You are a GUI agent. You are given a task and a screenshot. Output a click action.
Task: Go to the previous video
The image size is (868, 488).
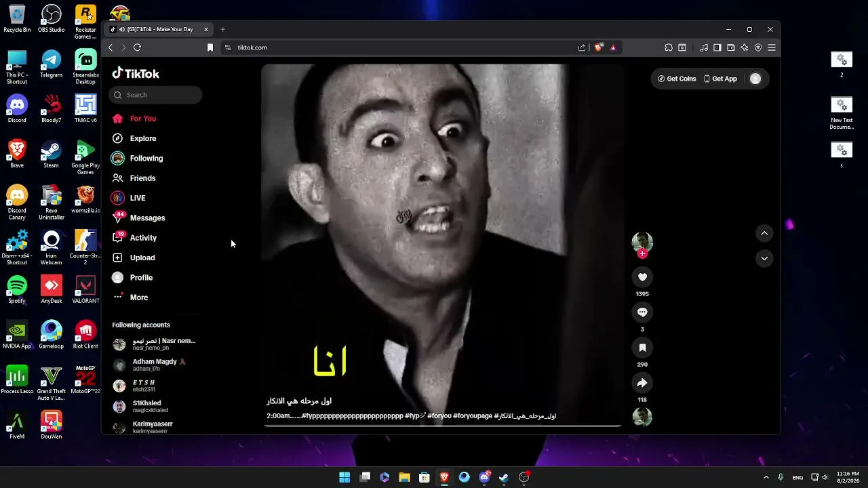pos(764,233)
